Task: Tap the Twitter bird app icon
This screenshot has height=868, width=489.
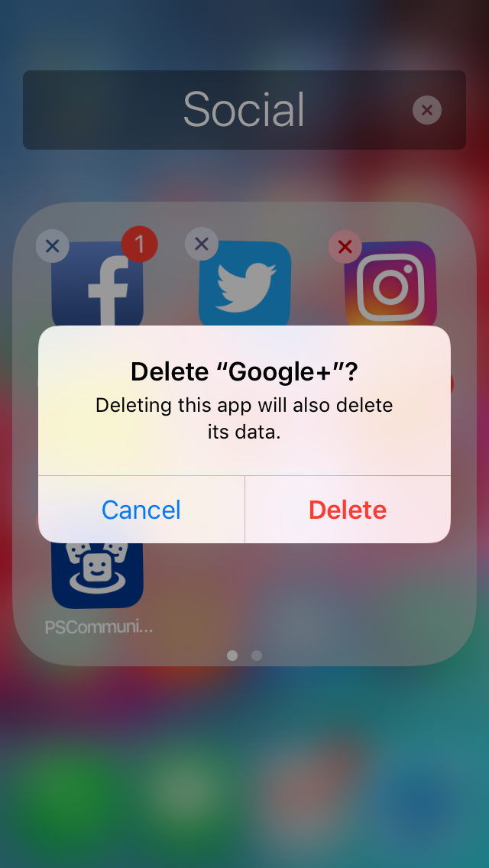Action: 244,283
